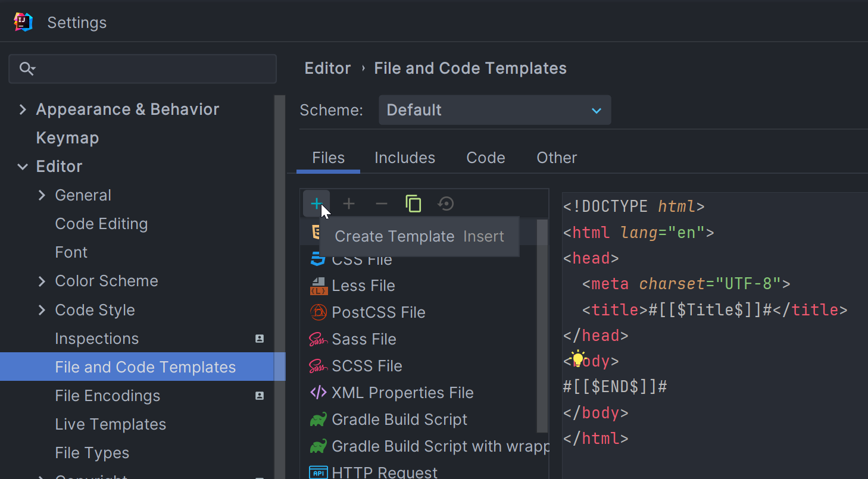Click the grey Create Child Template plus
Screen dimensions: 868x479
pyautogui.click(x=349, y=204)
